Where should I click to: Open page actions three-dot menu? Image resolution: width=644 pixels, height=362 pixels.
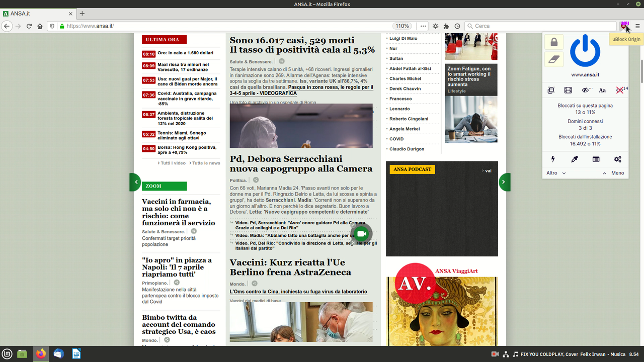click(x=423, y=26)
